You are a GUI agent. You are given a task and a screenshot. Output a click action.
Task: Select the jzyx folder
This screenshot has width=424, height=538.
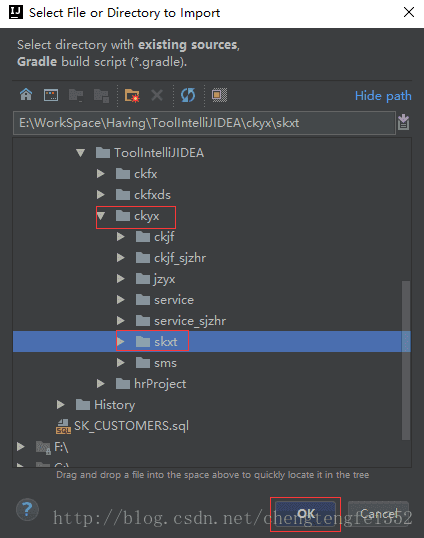coord(164,279)
